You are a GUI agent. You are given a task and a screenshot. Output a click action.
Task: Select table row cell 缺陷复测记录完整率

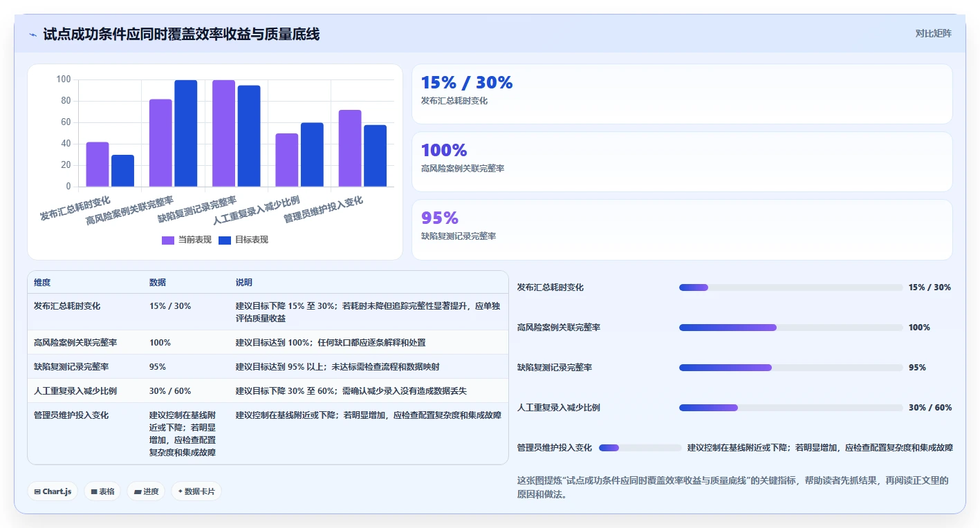[x=71, y=367]
